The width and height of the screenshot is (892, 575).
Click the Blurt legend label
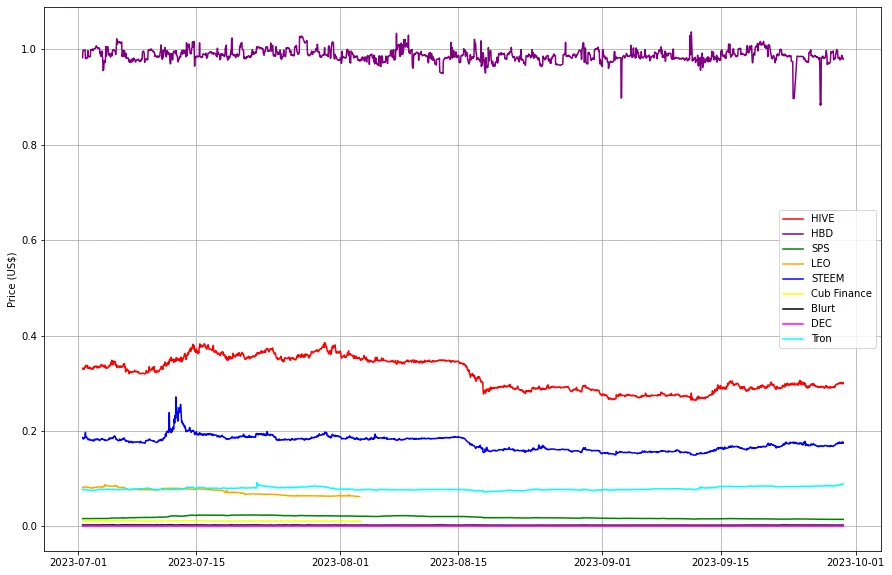tap(823, 308)
